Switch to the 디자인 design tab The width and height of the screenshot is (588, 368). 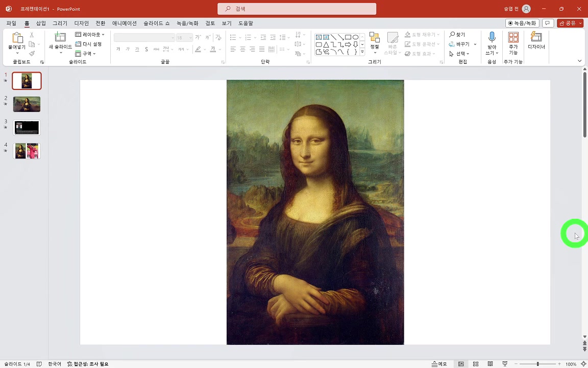click(x=81, y=24)
